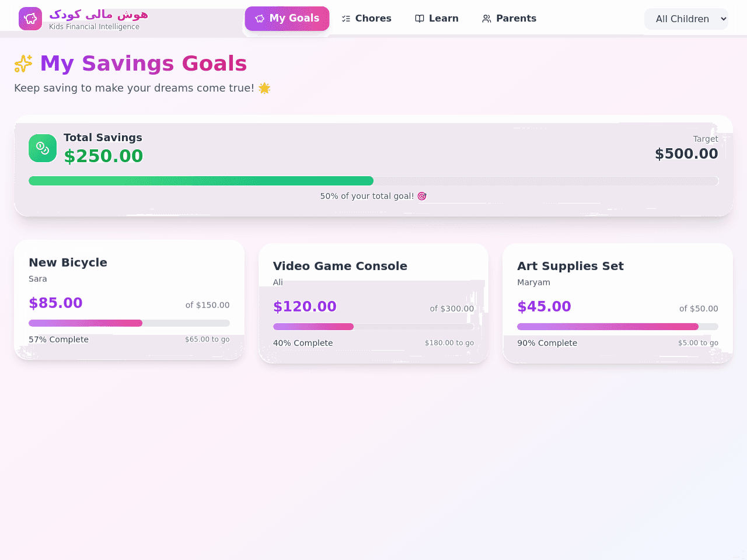Click the $45.00 saved amount
The height and width of the screenshot is (560, 747).
[544, 306]
